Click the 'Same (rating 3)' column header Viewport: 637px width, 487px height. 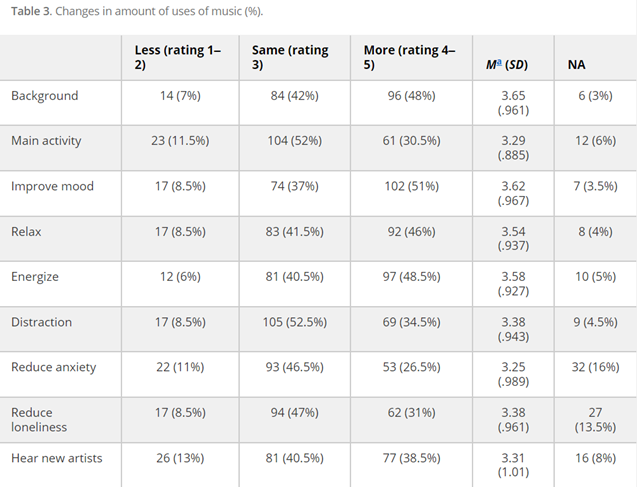pos(290,57)
